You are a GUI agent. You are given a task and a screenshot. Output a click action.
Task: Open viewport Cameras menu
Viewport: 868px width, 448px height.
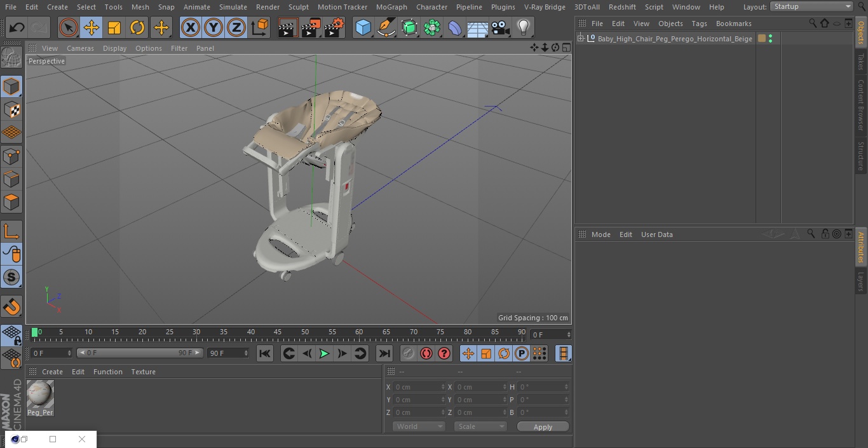80,48
